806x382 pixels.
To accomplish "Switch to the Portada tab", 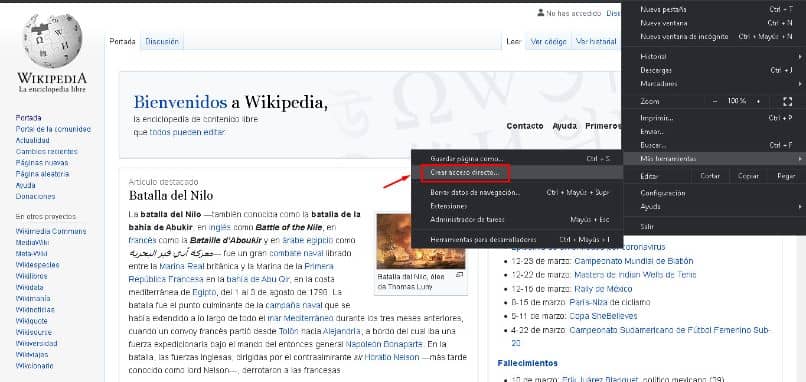I will point(122,42).
